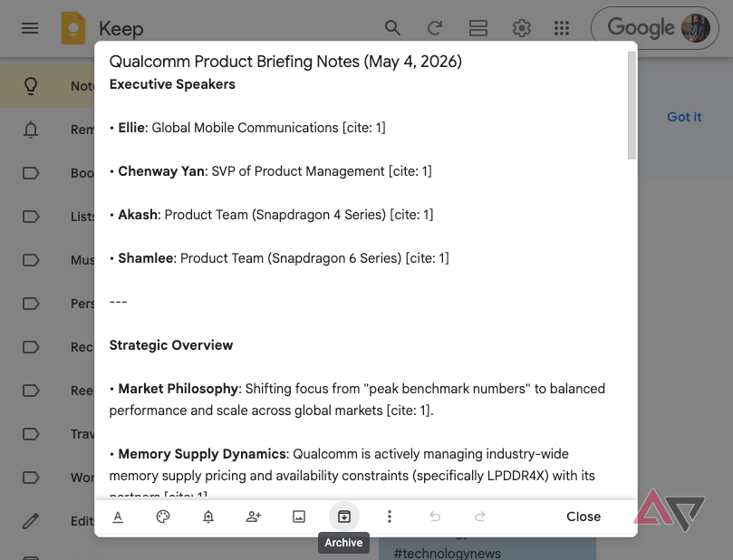Close the open note
This screenshot has height=560, width=733.
coord(584,517)
